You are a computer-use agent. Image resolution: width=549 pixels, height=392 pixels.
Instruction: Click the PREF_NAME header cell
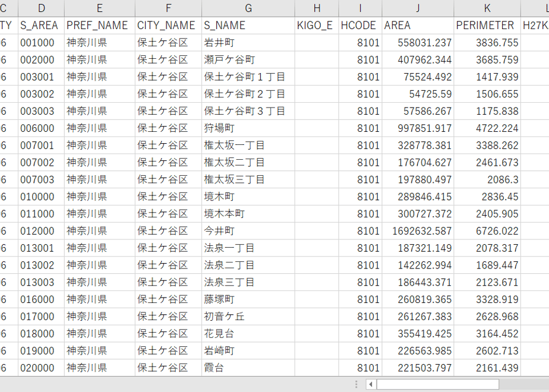click(x=100, y=26)
